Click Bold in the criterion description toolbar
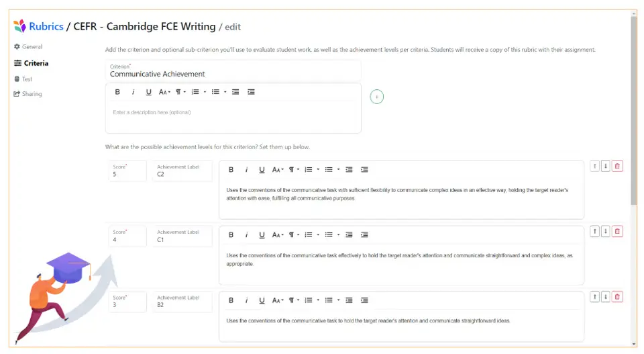This screenshot has width=644, height=354. (x=117, y=92)
